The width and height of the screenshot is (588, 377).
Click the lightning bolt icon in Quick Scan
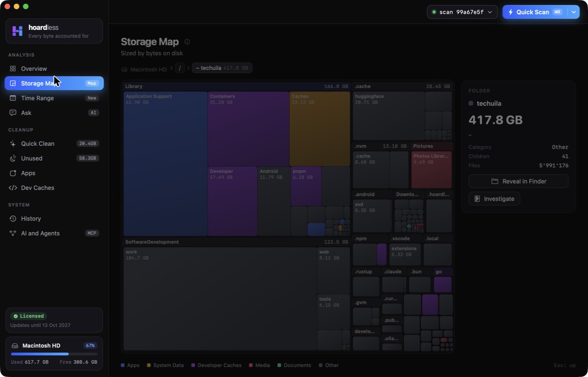510,12
